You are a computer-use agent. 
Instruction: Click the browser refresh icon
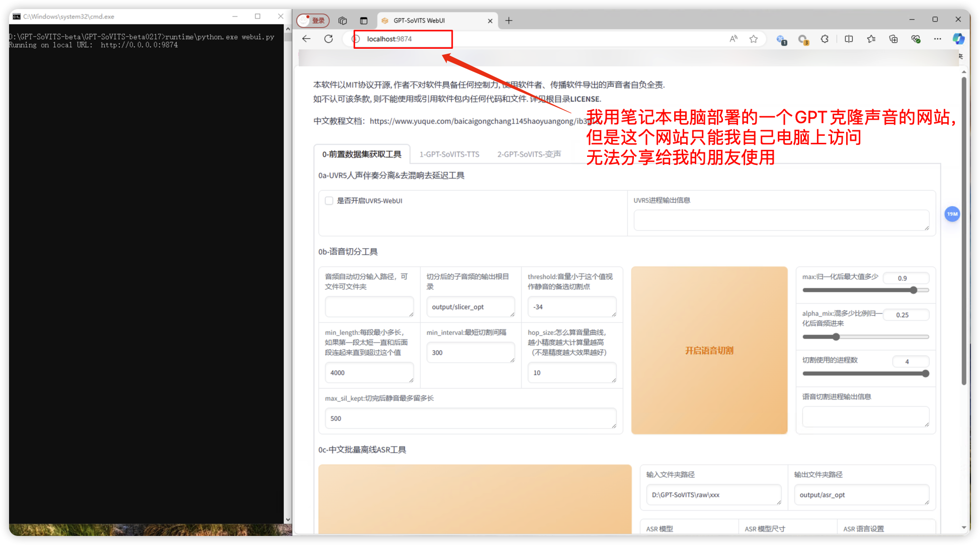click(x=329, y=39)
